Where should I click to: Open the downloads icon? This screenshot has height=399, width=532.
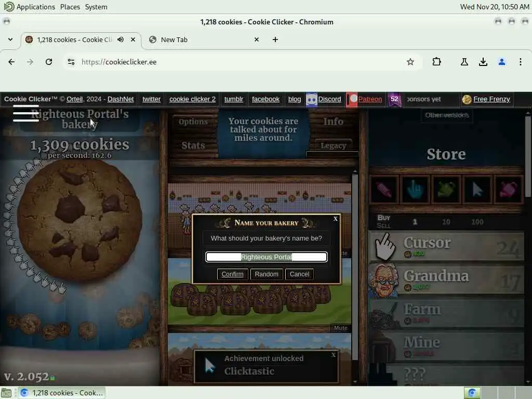[x=483, y=62]
